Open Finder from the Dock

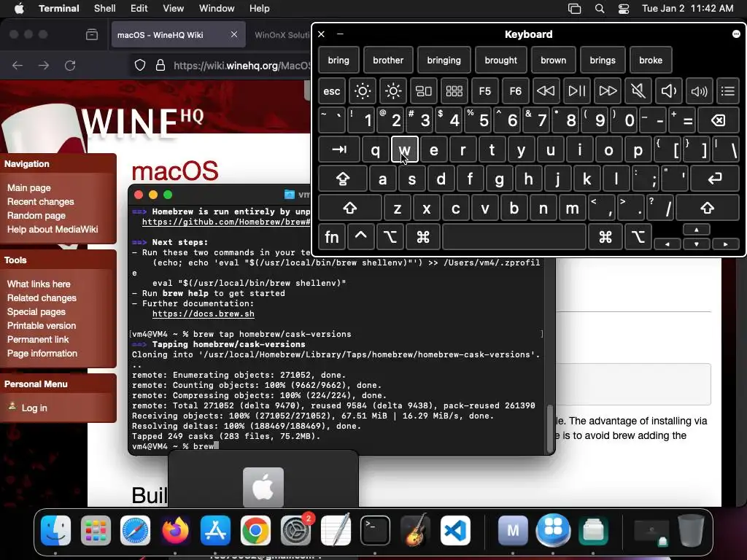55,530
